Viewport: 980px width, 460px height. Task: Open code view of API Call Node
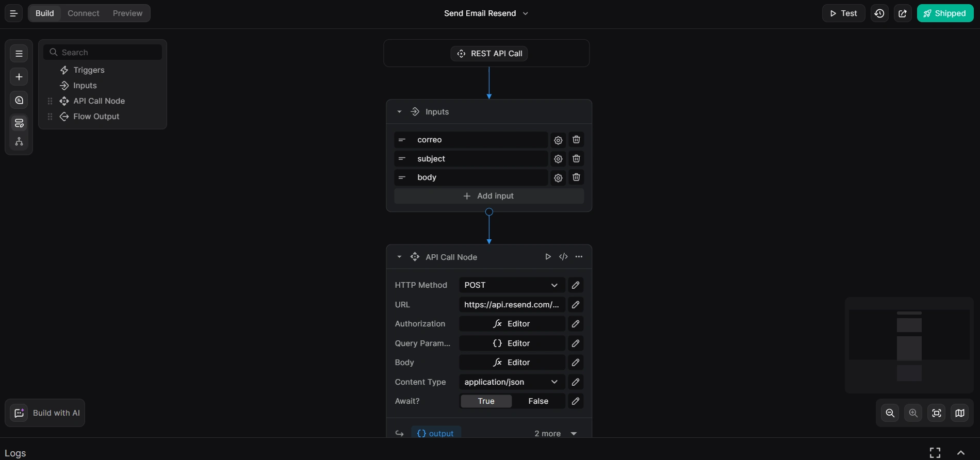tap(563, 257)
